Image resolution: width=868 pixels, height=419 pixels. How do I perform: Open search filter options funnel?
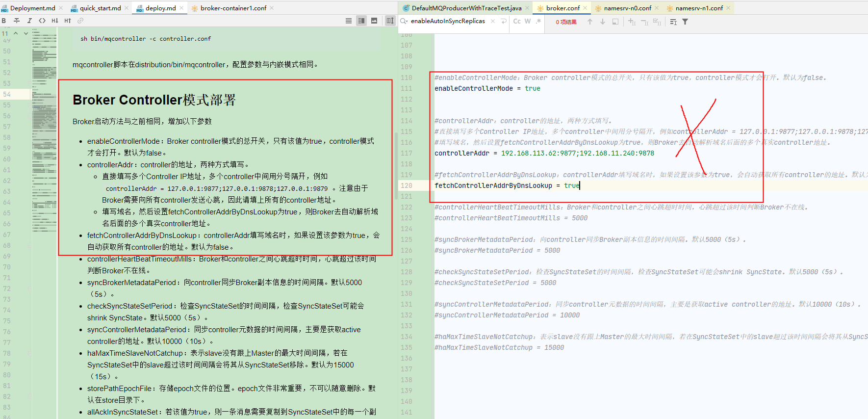(685, 22)
